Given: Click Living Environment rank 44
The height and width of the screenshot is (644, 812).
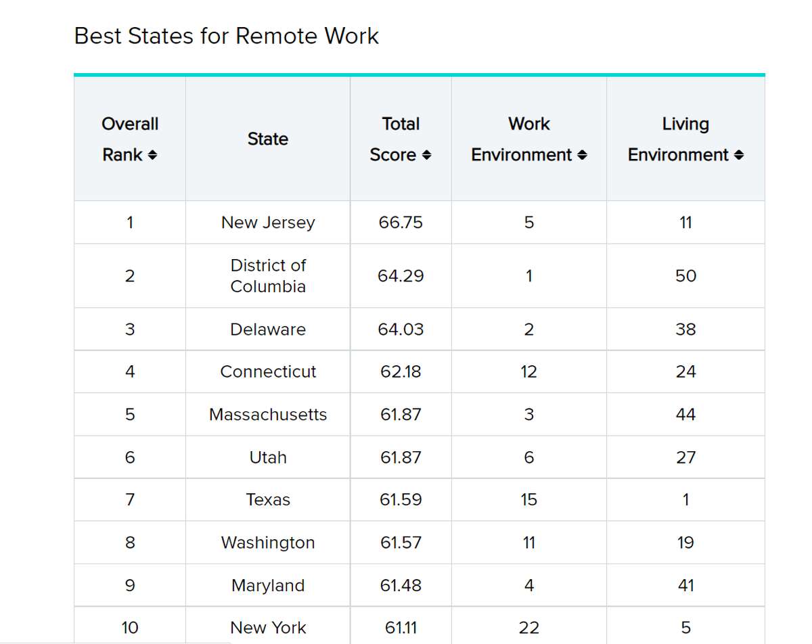Looking at the screenshot, I should pyautogui.click(x=685, y=415).
